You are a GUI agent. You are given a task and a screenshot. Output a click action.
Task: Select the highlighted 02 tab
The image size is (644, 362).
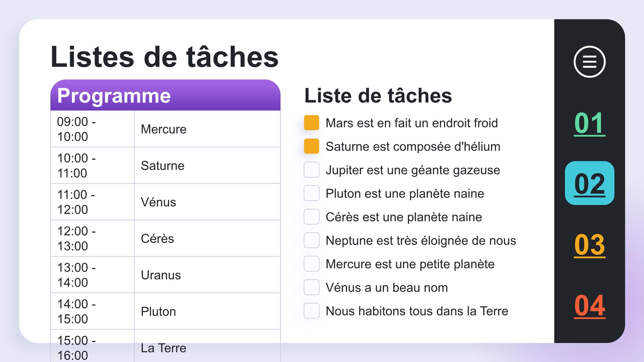click(x=589, y=183)
